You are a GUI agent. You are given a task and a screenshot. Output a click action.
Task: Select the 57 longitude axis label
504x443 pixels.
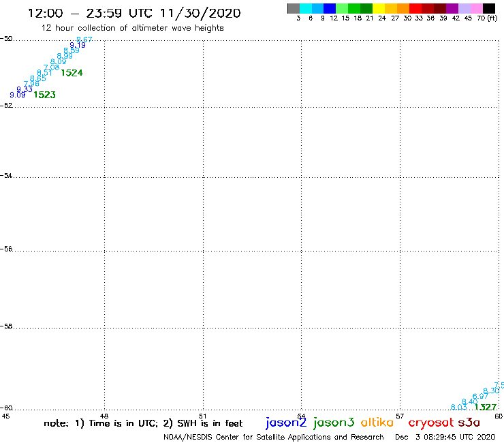tap(400, 416)
